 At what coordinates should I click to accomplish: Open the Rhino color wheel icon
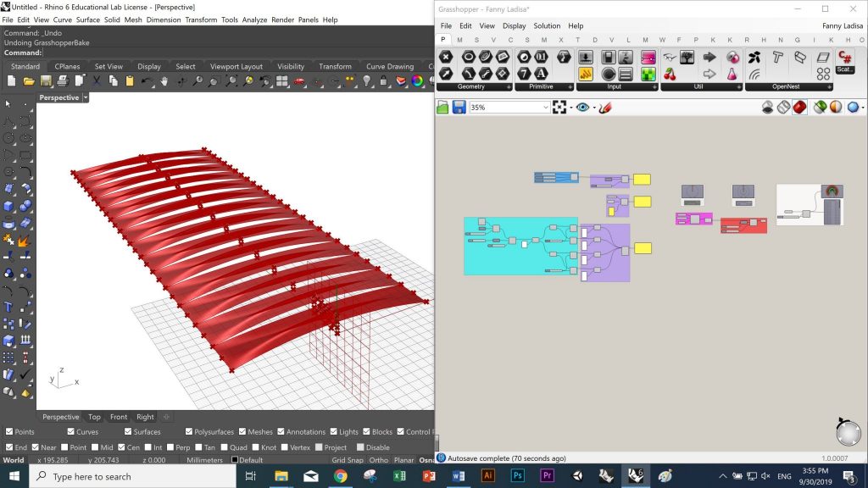click(417, 81)
